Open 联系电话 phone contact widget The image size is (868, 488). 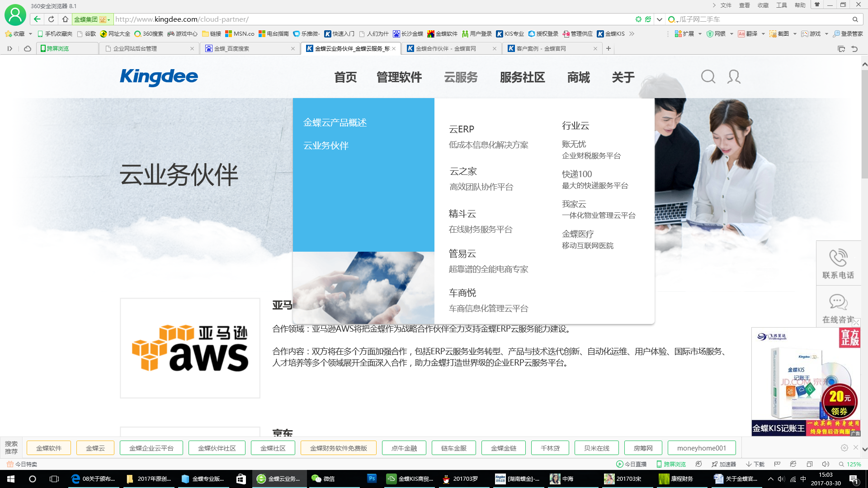pos(838,263)
